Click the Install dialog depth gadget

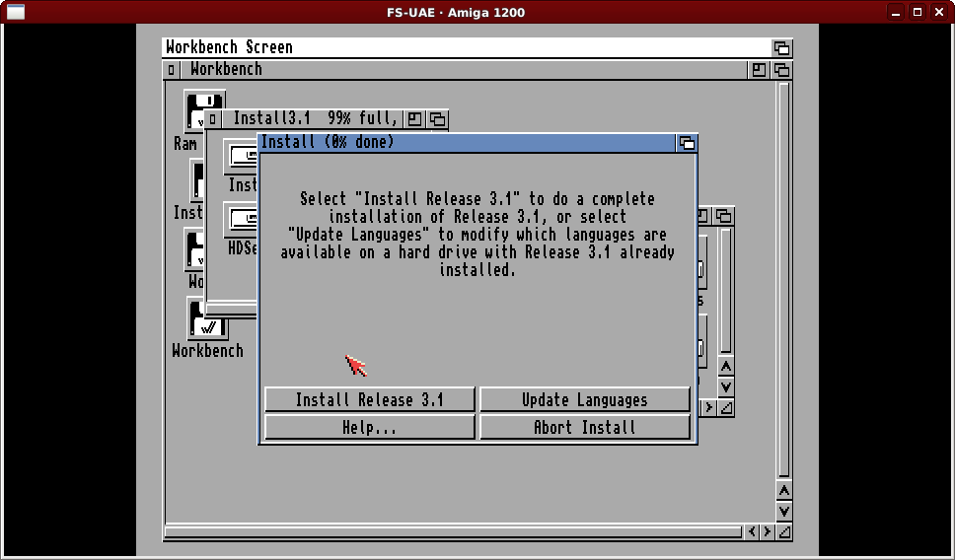(x=687, y=143)
